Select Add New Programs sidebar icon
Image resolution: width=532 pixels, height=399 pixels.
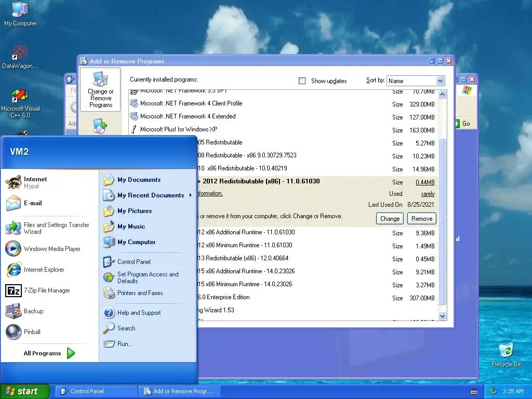coord(100,126)
